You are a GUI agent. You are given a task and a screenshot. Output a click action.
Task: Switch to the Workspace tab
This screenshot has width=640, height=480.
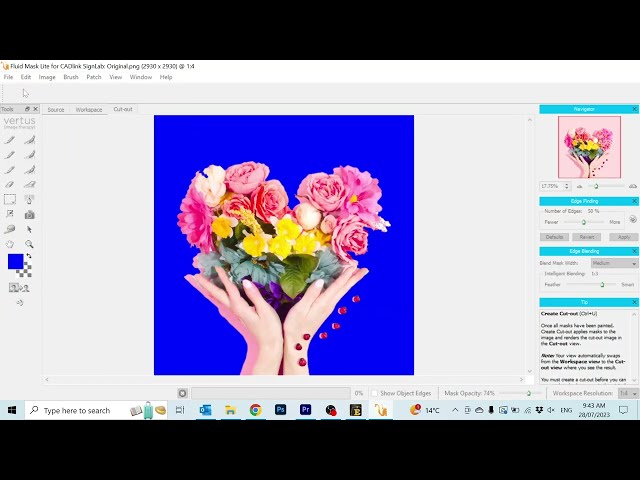pos(89,109)
